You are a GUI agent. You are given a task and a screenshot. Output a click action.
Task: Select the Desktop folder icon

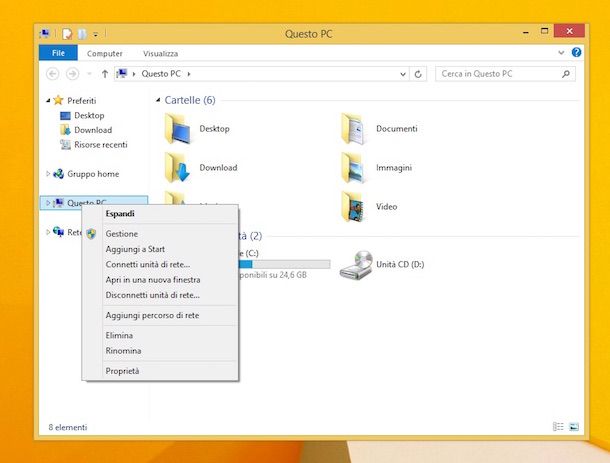(x=177, y=129)
